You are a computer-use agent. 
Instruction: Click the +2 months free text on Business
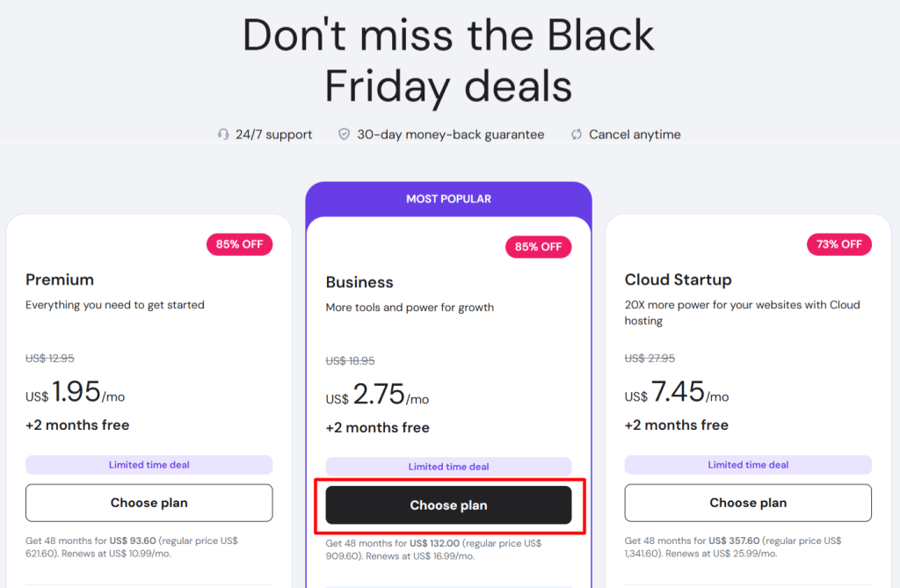[x=378, y=428]
